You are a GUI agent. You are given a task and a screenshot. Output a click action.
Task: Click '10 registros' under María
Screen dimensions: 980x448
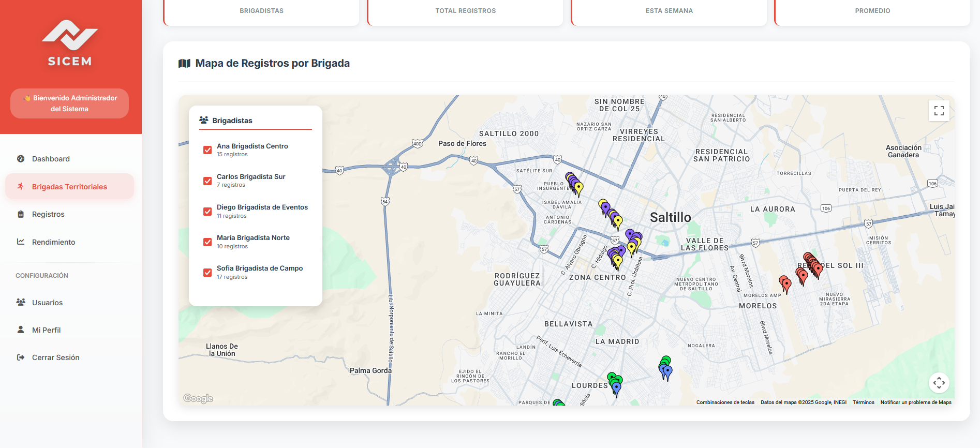(x=232, y=247)
